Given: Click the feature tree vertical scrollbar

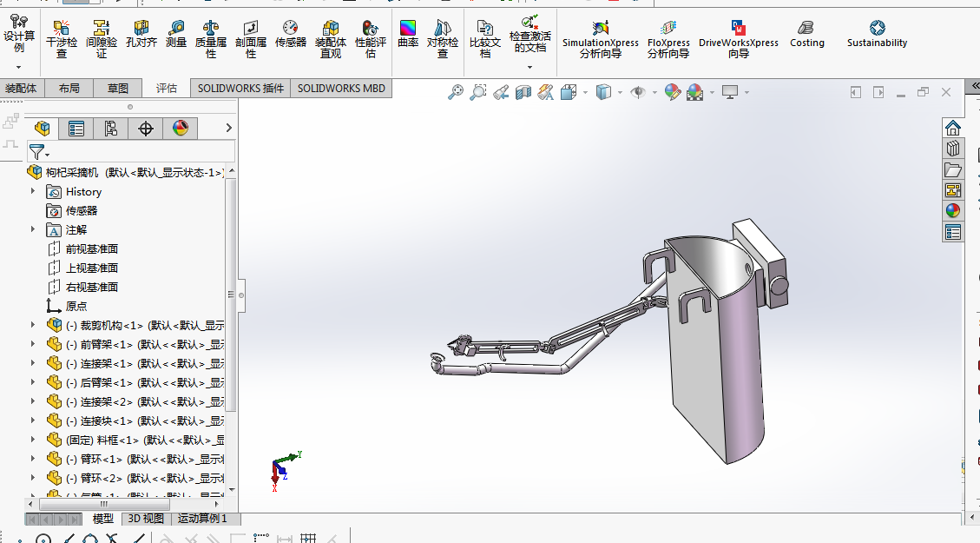Looking at the screenshot, I should point(231,294).
